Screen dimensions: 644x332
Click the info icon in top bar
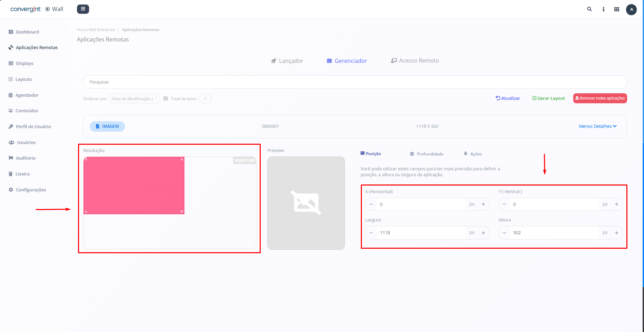point(603,9)
